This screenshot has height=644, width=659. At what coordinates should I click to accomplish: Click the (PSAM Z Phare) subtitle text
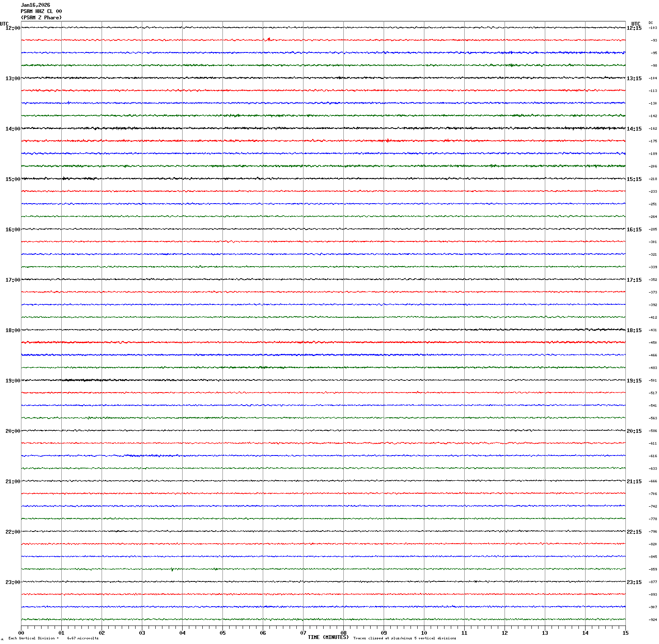pyautogui.click(x=41, y=18)
